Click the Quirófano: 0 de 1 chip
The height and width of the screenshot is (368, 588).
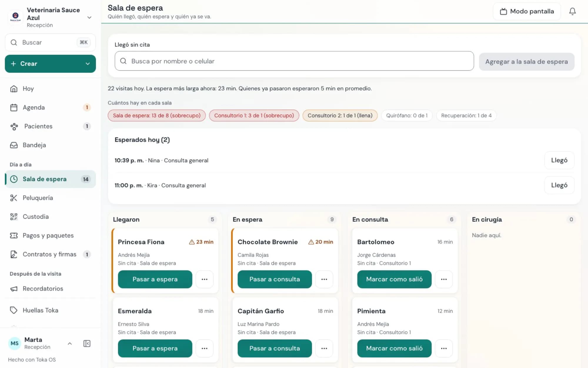[x=407, y=115]
